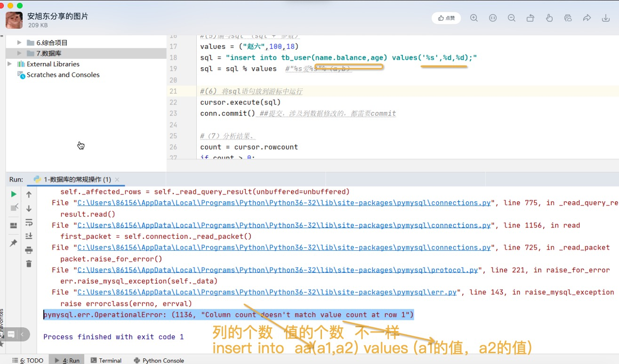Select the 1-数据库的常规操作 (1) run tab
The width and height of the screenshot is (619, 364).
(77, 180)
